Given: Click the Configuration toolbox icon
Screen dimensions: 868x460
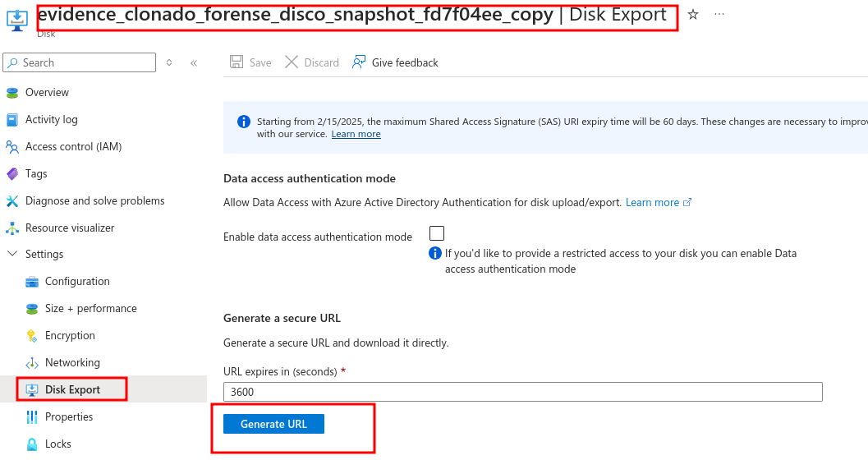Looking at the screenshot, I should coord(32,282).
